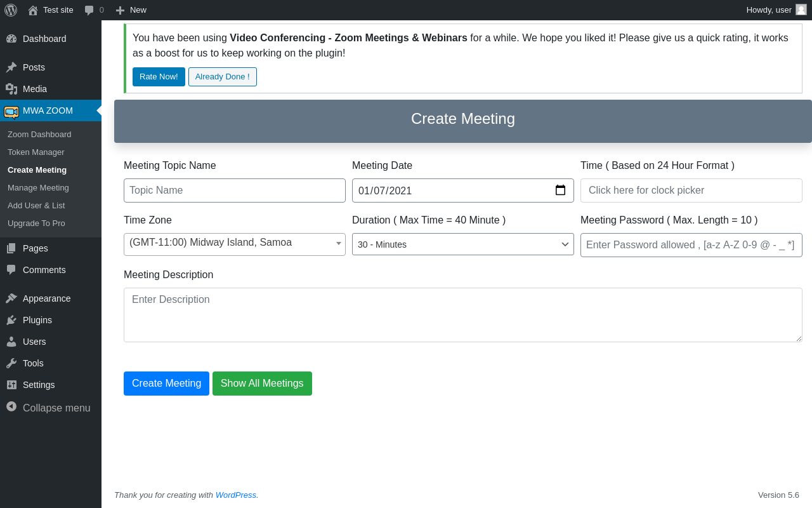Image resolution: width=812 pixels, height=508 pixels.
Task: Open the calendar picker icon in Meeting Date
Action: [x=560, y=190]
